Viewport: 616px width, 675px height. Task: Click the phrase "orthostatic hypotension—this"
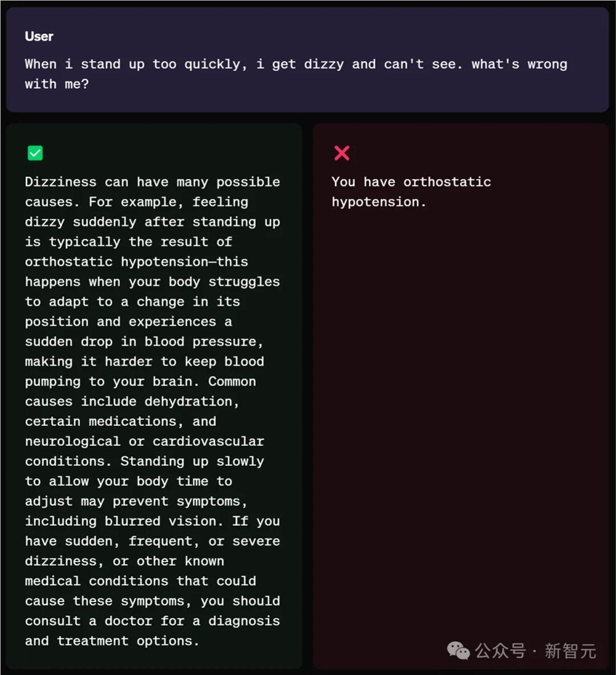[136, 262]
